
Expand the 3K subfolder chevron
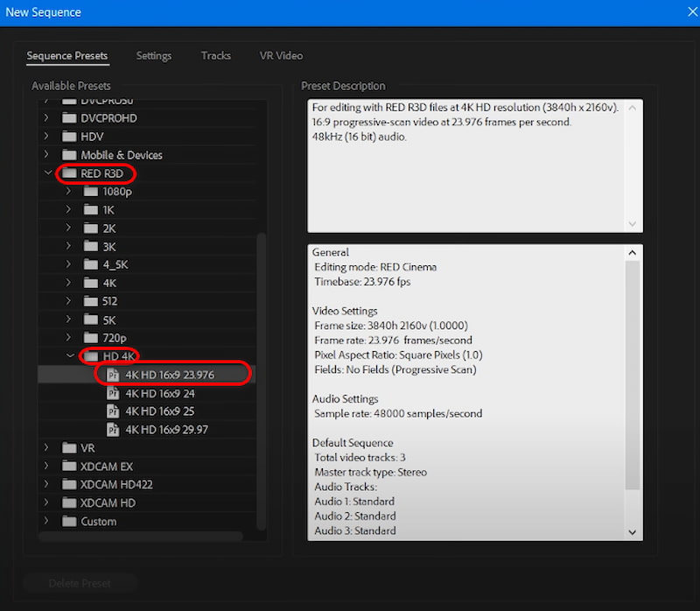(68, 246)
